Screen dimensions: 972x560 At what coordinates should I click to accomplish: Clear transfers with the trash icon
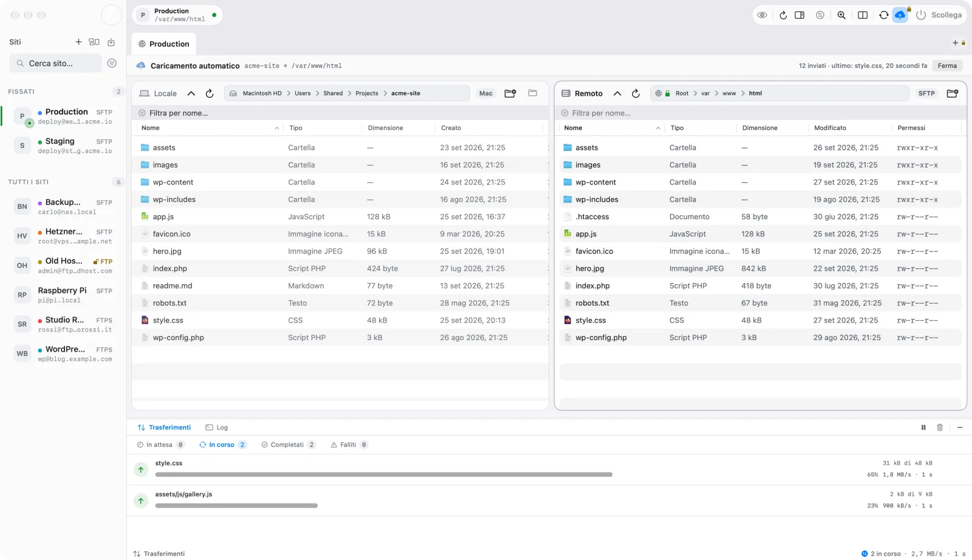coord(940,428)
